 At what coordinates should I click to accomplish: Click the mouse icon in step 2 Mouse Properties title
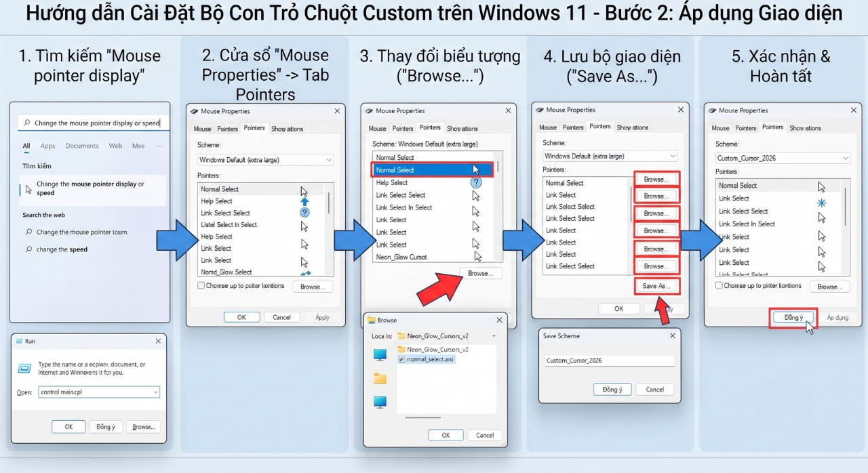[195, 111]
